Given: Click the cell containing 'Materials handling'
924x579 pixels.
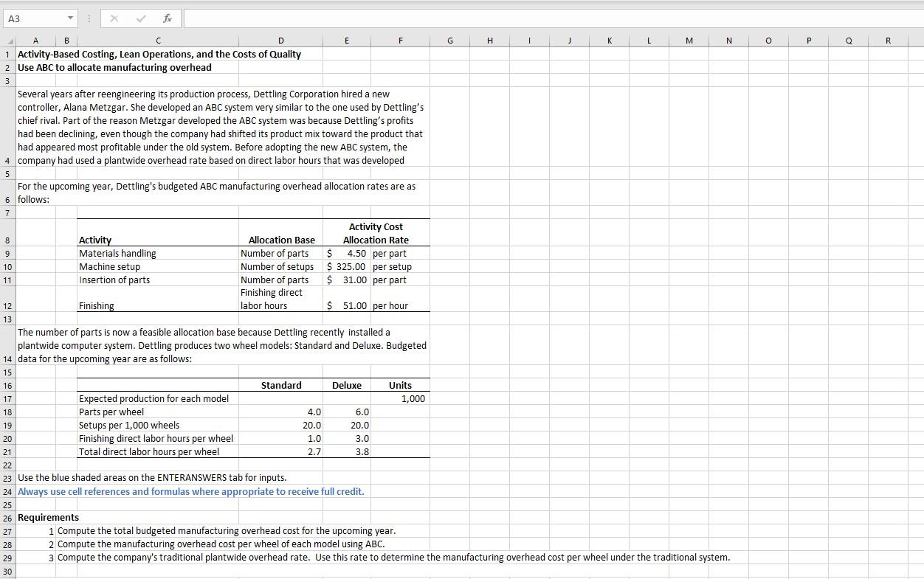Looking at the screenshot, I should pyautogui.click(x=118, y=253).
